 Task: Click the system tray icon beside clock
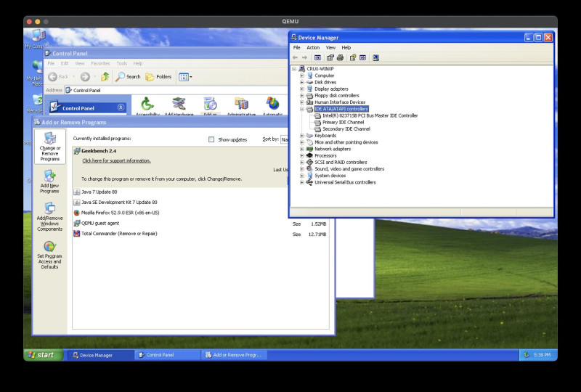coord(527,355)
